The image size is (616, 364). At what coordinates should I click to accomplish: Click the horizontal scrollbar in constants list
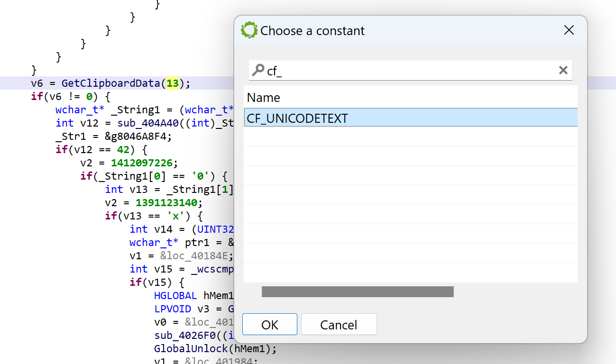[x=358, y=291]
